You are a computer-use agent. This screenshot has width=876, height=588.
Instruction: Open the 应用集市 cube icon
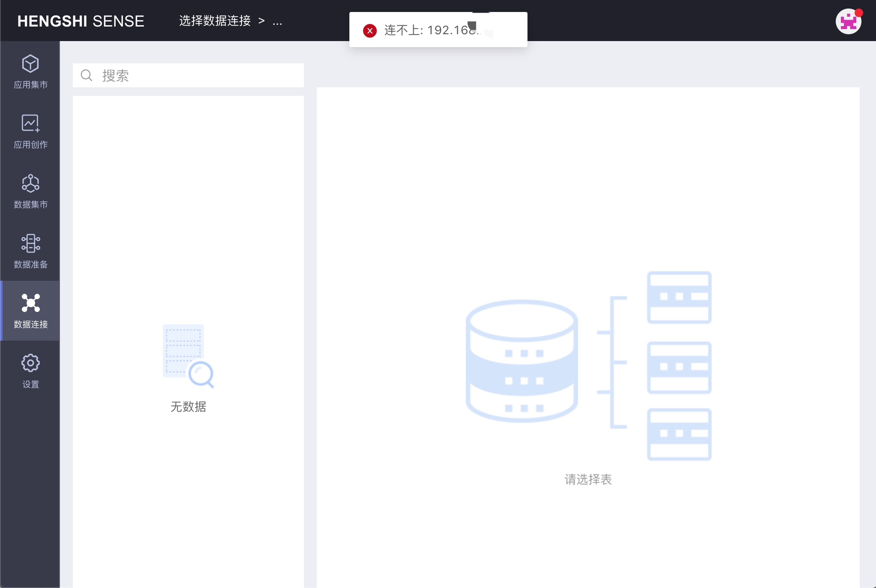pyautogui.click(x=30, y=64)
